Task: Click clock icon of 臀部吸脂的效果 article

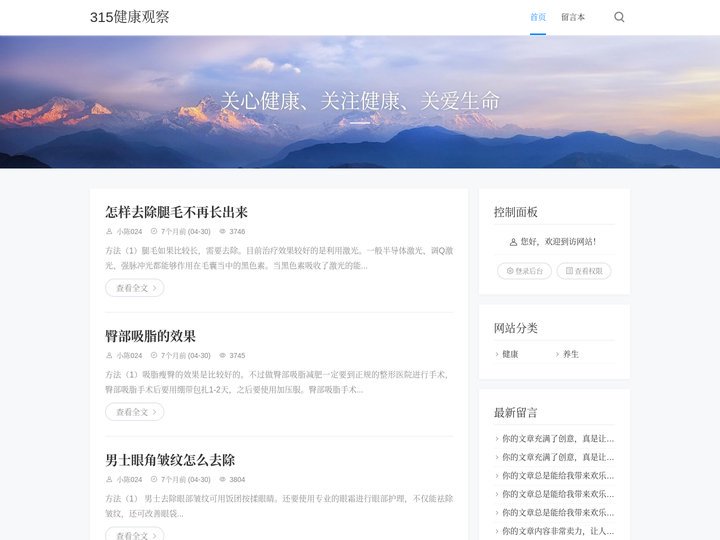Action: coord(154,355)
